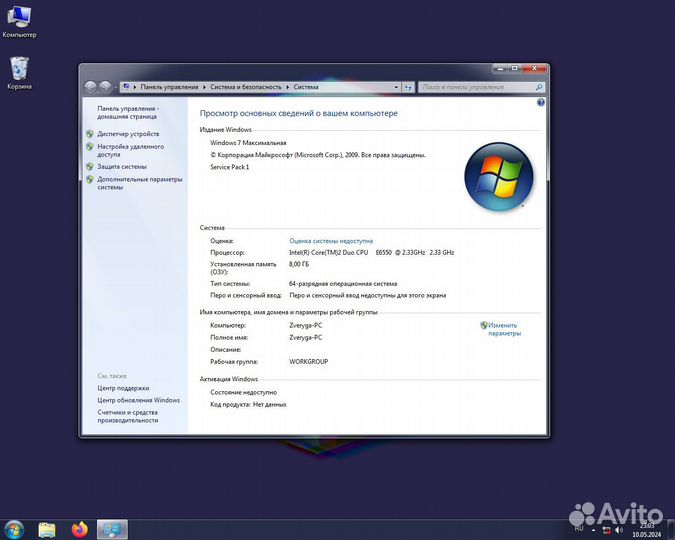Click the WORKGROUP value
The image size is (675, 540).
(x=309, y=362)
